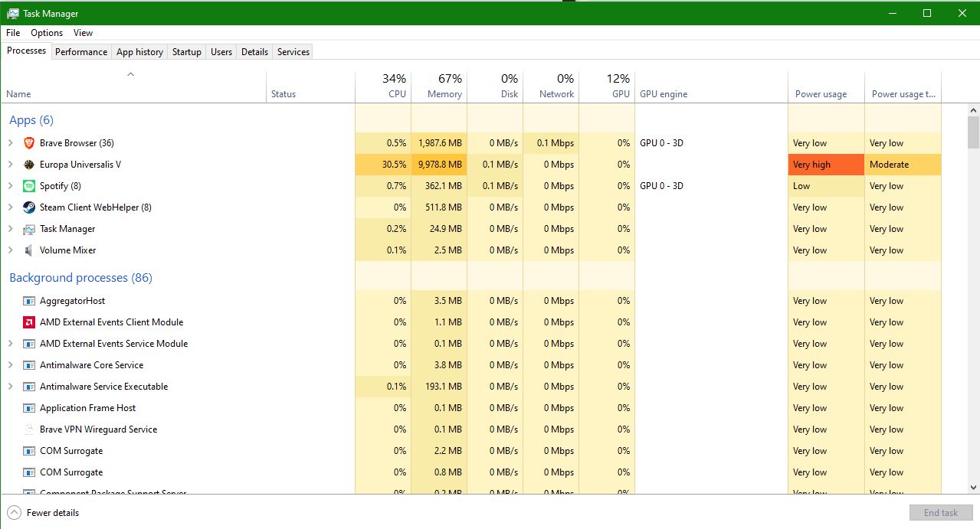Viewport: 980px width, 529px height.
Task: Open the Options menu
Action: [47, 33]
